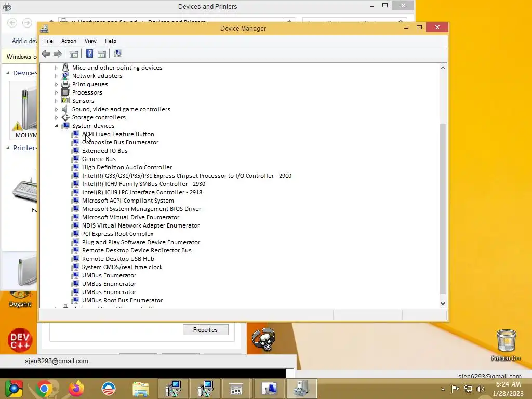532x399 pixels.
Task: Click the Scan for hardware changes icon
Action: point(118,54)
